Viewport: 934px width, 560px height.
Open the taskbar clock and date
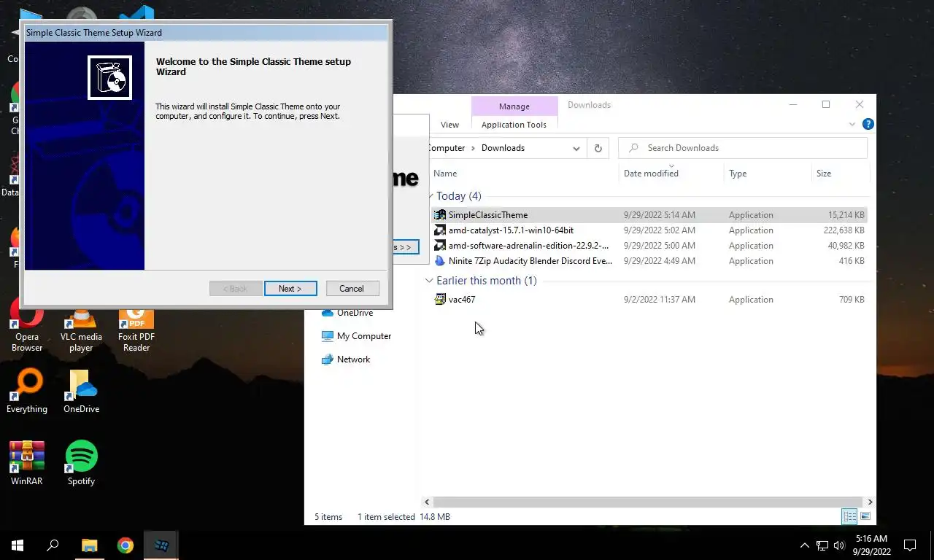point(871,545)
